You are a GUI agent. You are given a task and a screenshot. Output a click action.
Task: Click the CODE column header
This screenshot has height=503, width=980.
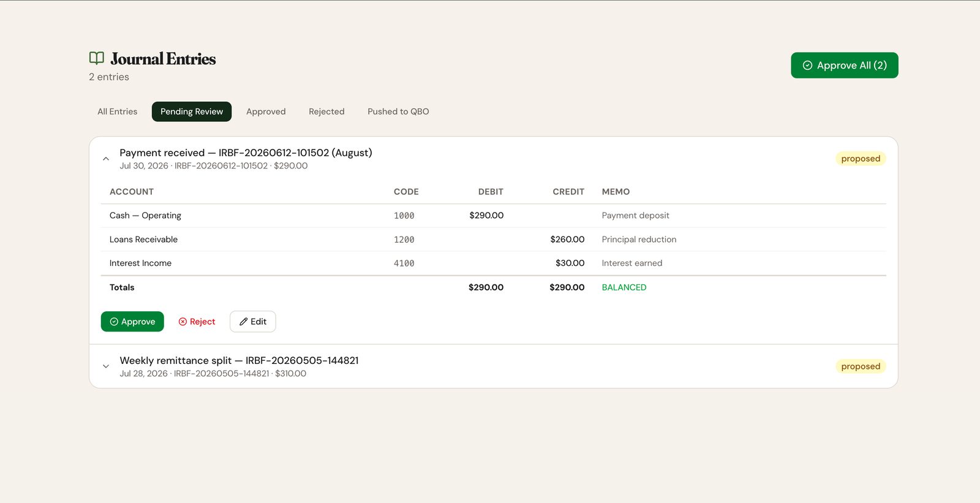(x=406, y=192)
